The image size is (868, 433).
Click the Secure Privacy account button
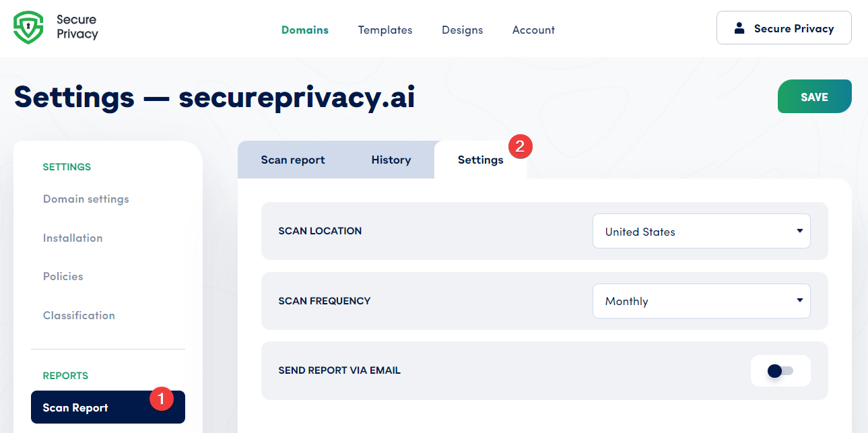click(783, 27)
